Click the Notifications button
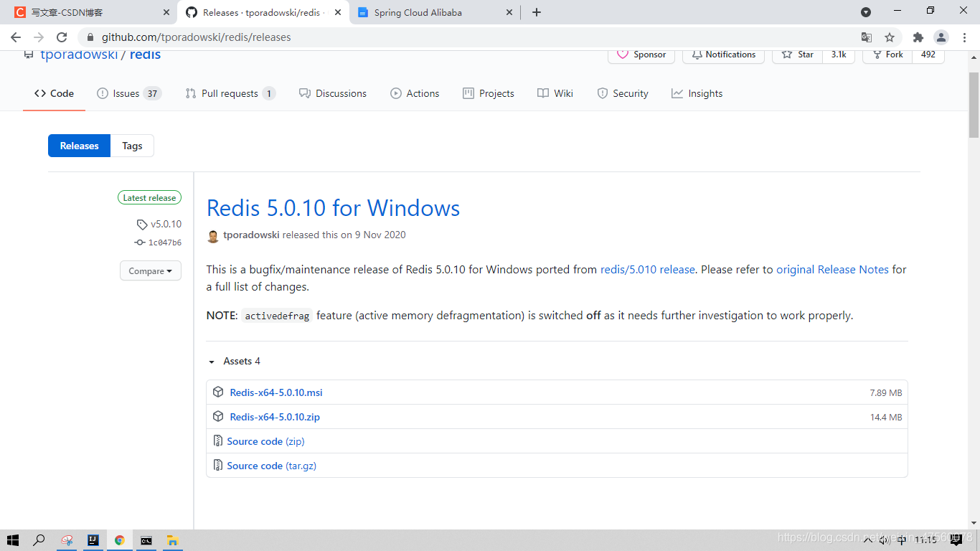 click(723, 55)
